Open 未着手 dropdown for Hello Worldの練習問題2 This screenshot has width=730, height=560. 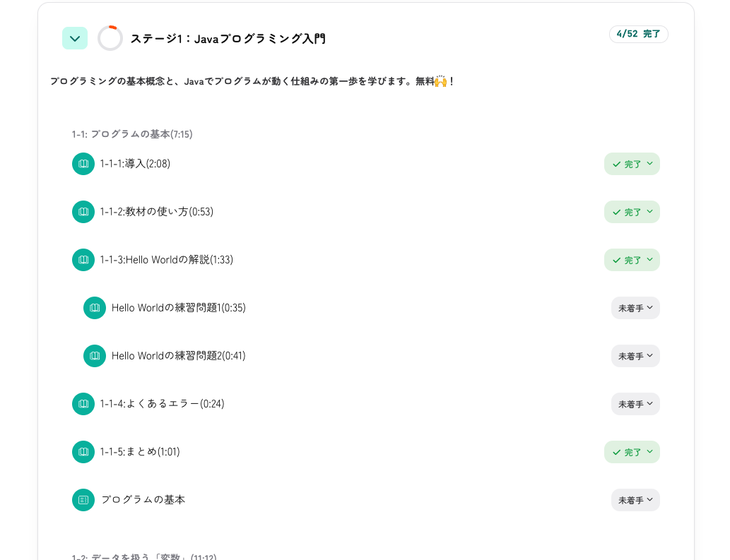(635, 356)
